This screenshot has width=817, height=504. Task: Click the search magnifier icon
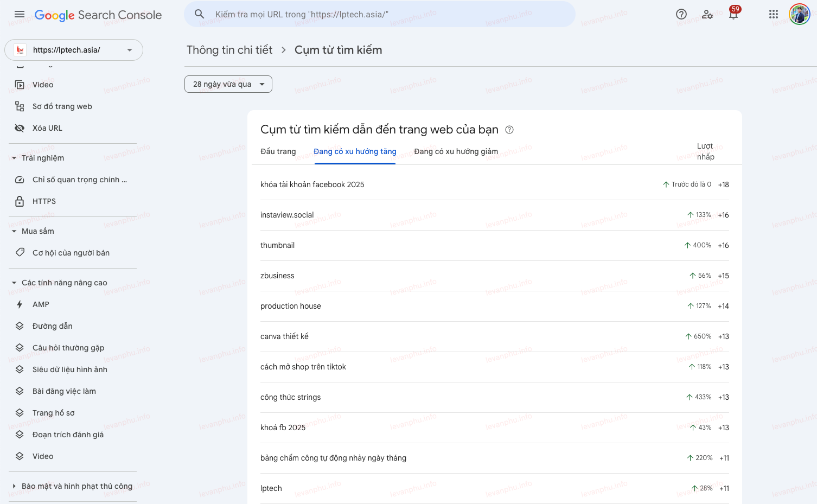pyautogui.click(x=199, y=14)
